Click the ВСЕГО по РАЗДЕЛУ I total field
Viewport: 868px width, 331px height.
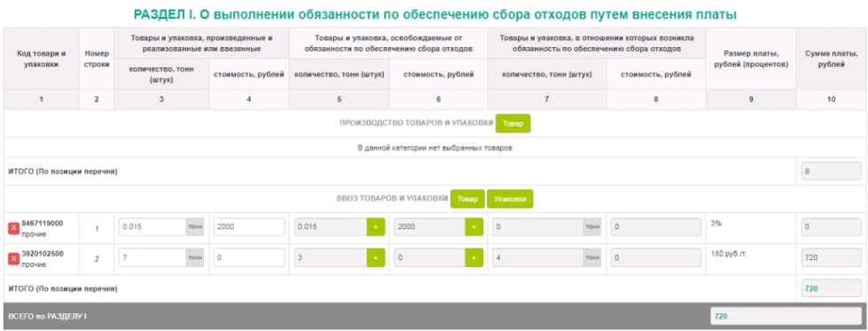click(x=786, y=316)
